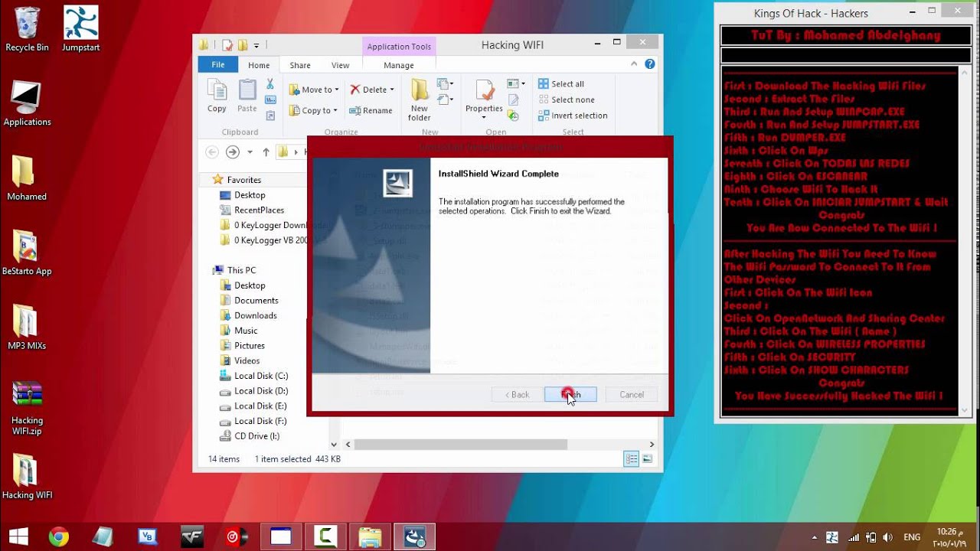Open the Copy to dropdown
The image size is (980, 551).
pyautogui.click(x=313, y=110)
